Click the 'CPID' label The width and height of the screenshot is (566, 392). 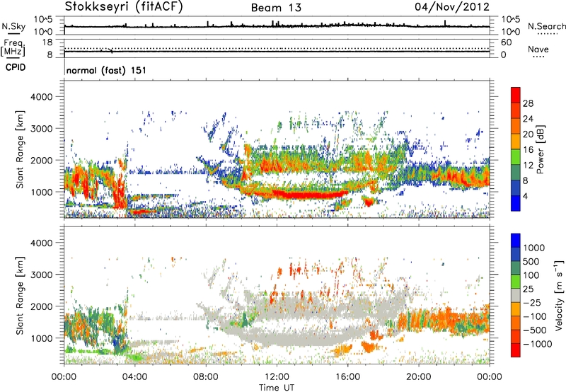tap(16, 67)
